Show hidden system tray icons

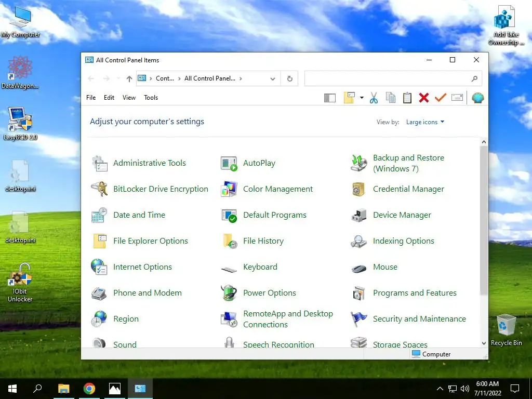tap(440, 389)
